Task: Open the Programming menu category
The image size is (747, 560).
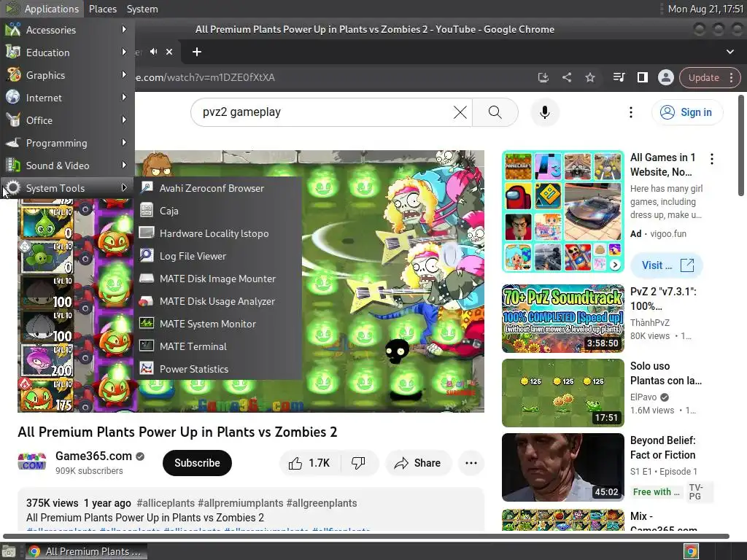Action: tap(66, 143)
